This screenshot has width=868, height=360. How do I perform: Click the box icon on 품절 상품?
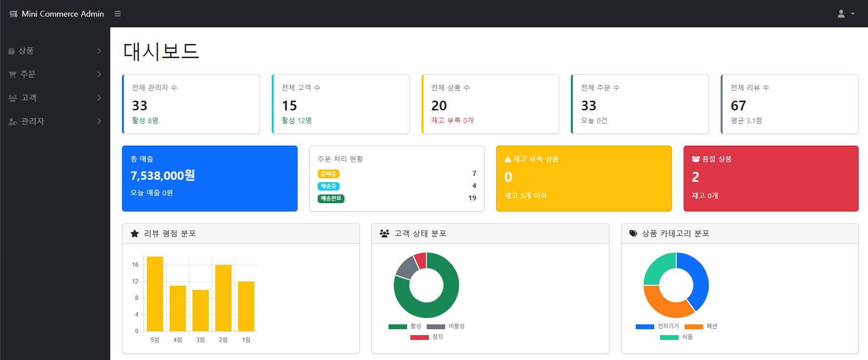(696, 159)
